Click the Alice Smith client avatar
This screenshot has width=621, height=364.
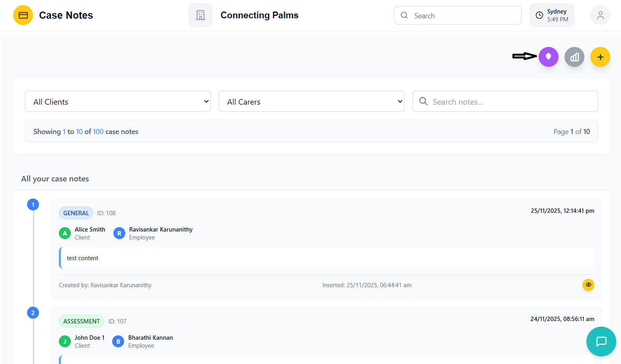(x=65, y=234)
